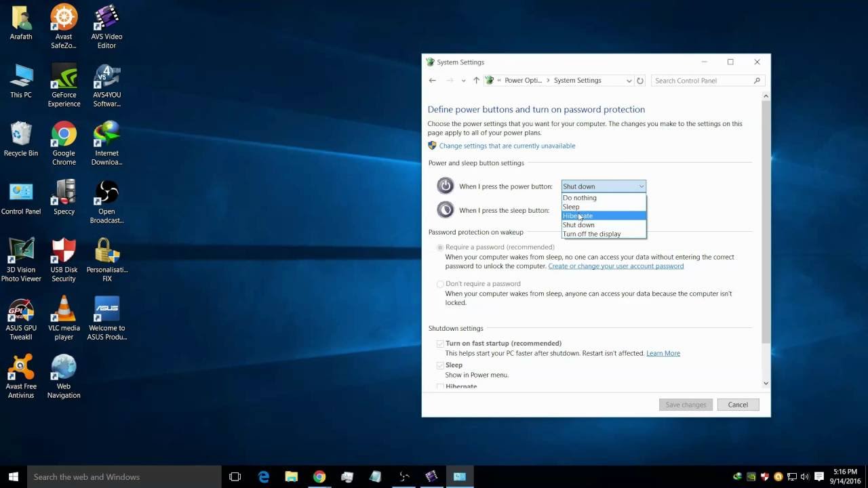Follow the Learn More link

point(663,353)
